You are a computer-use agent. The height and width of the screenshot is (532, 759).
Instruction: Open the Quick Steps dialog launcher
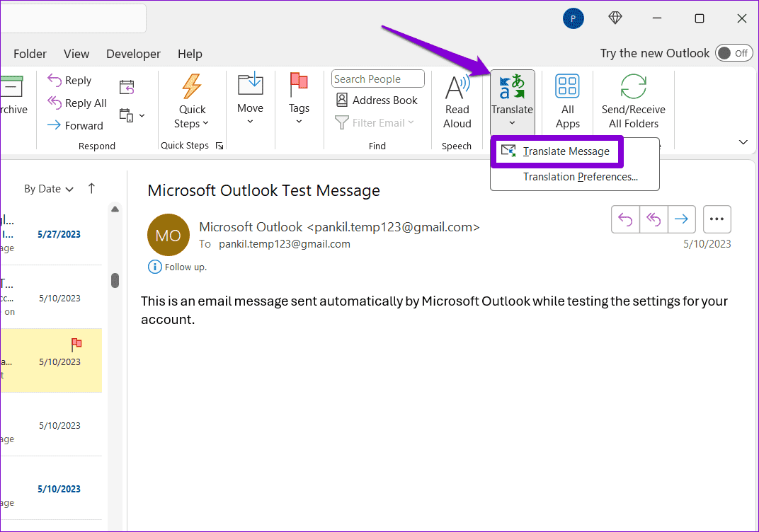219,146
